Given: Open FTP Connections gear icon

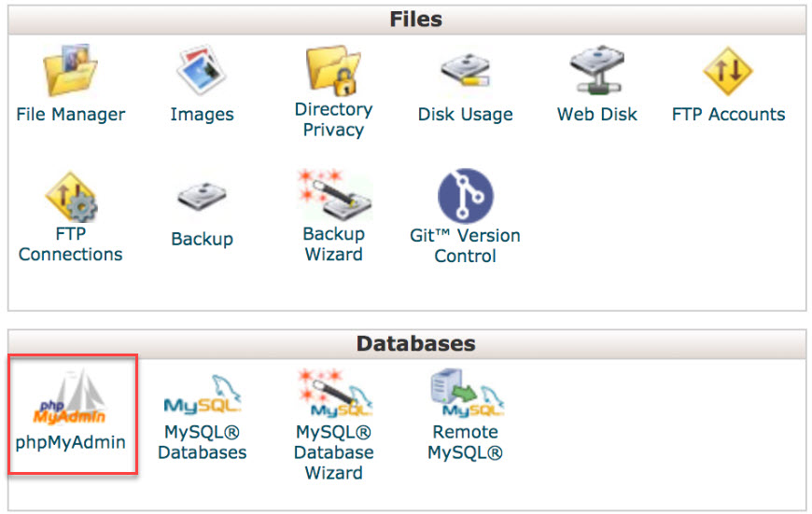Looking at the screenshot, I should [71, 197].
